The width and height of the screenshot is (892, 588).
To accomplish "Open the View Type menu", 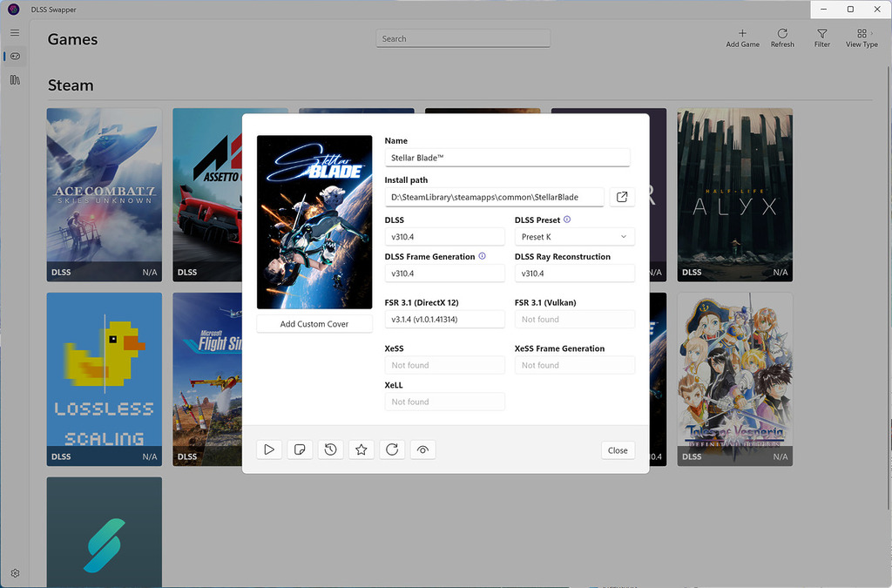I will pos(862,38).
